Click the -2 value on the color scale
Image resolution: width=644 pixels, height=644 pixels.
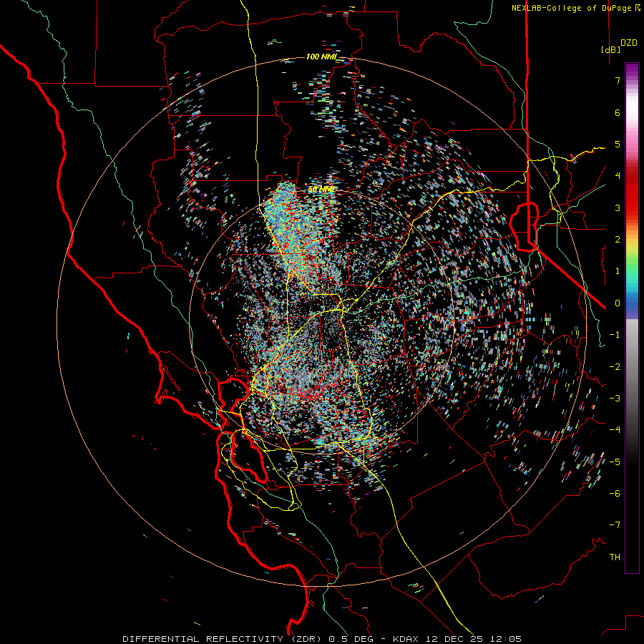click(x=615, y=366)
